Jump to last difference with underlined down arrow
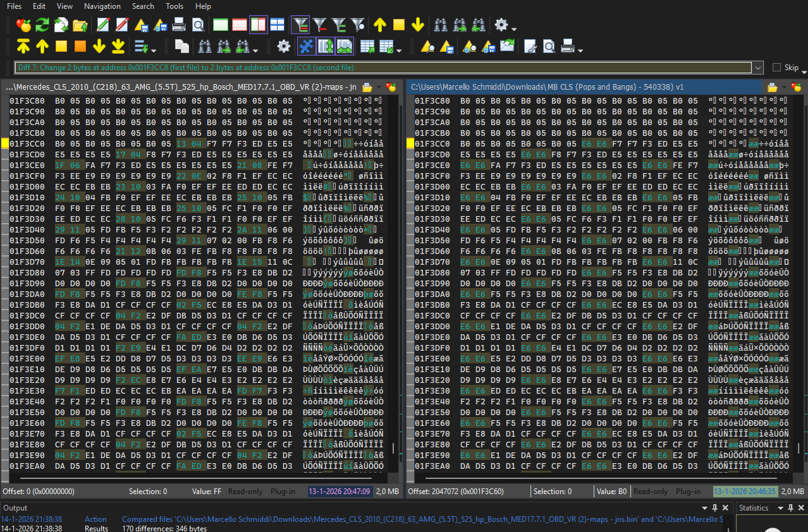Screen dimensions: 808x532 pos(118,46)
